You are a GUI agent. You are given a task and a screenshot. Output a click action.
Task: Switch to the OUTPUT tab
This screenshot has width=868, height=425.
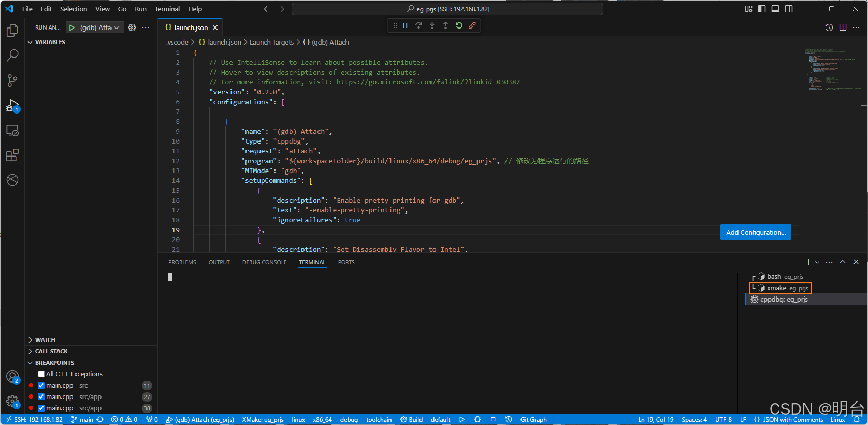(219, 262)
